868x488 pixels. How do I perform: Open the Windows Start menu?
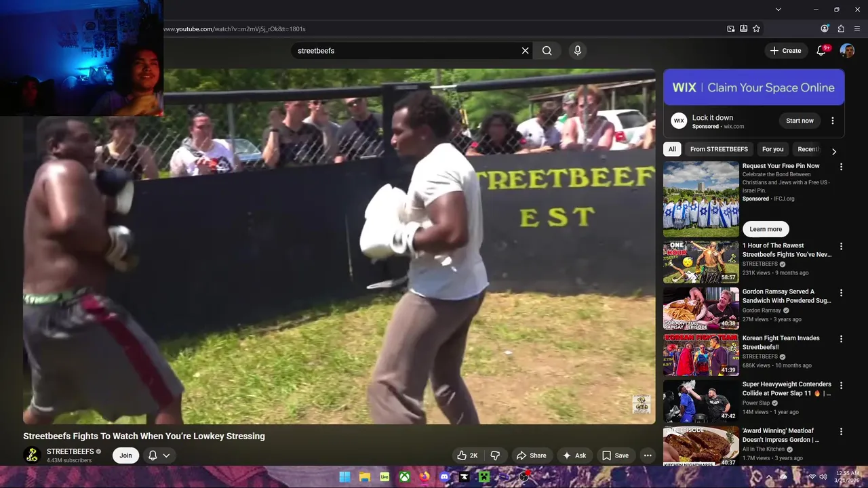click(x=344, y=477)
